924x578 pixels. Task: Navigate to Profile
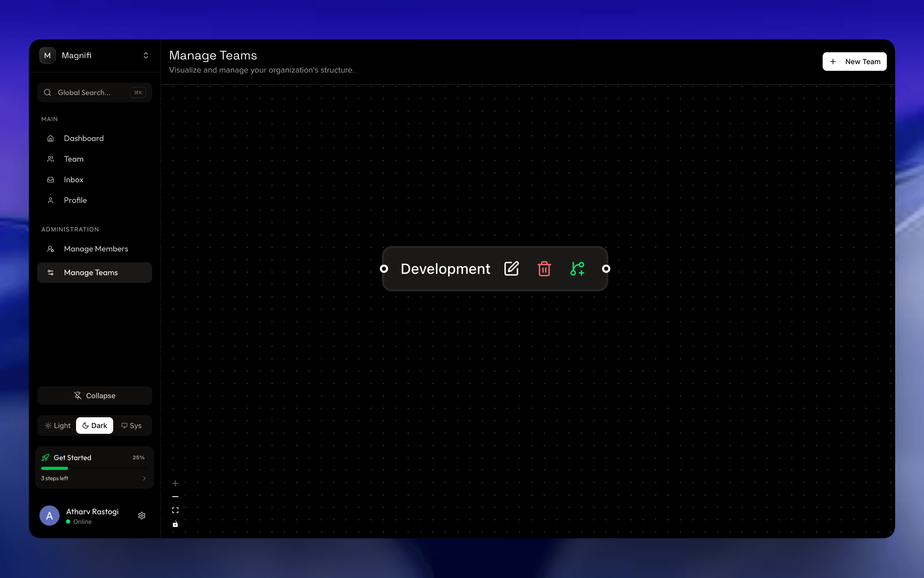[95, 200]
